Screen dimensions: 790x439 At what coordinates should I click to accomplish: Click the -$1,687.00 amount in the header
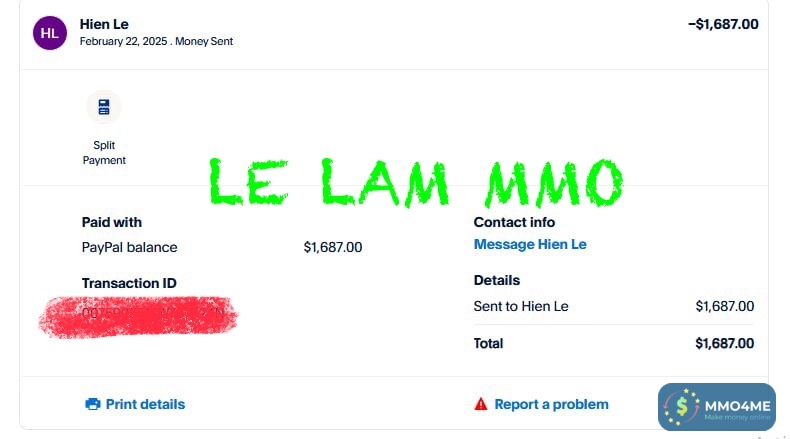(x=723, y=24)
